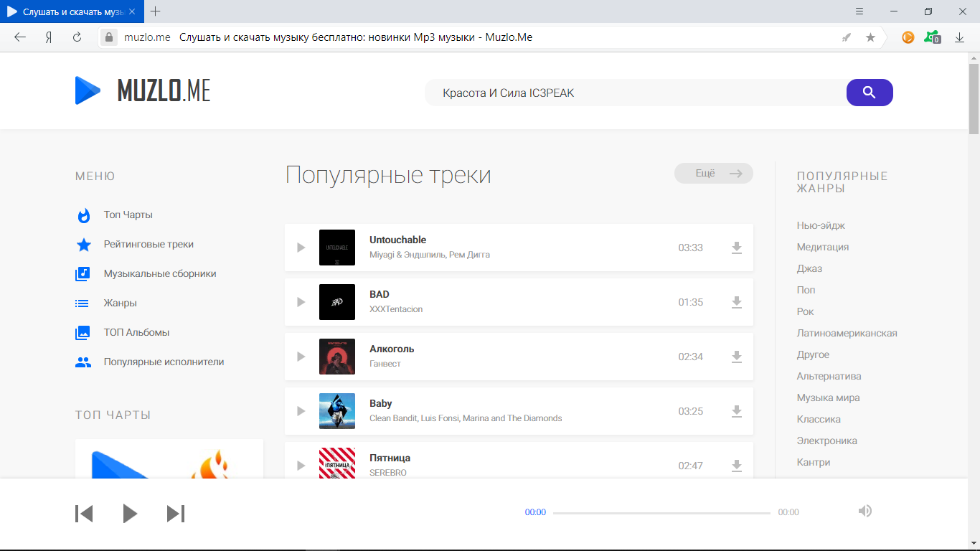980x551 pixels.
Task: Open the Альтернатива genre link
Action: (x=829, y=376)
